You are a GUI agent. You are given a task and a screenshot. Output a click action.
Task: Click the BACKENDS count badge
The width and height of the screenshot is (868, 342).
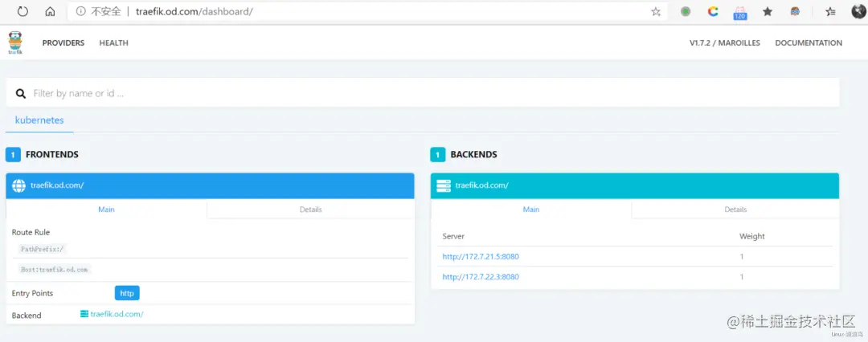(x=437, y=155)
